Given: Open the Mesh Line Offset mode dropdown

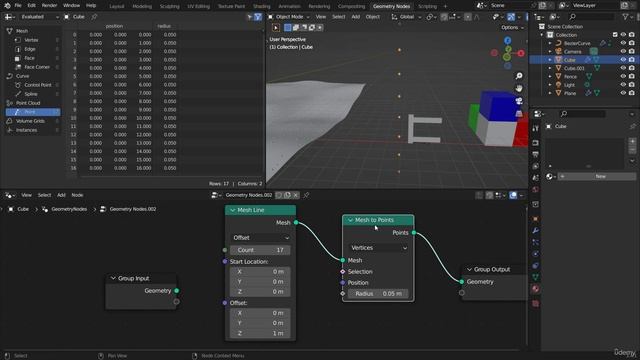Looking at the screenshot, I should coord(261,238).
